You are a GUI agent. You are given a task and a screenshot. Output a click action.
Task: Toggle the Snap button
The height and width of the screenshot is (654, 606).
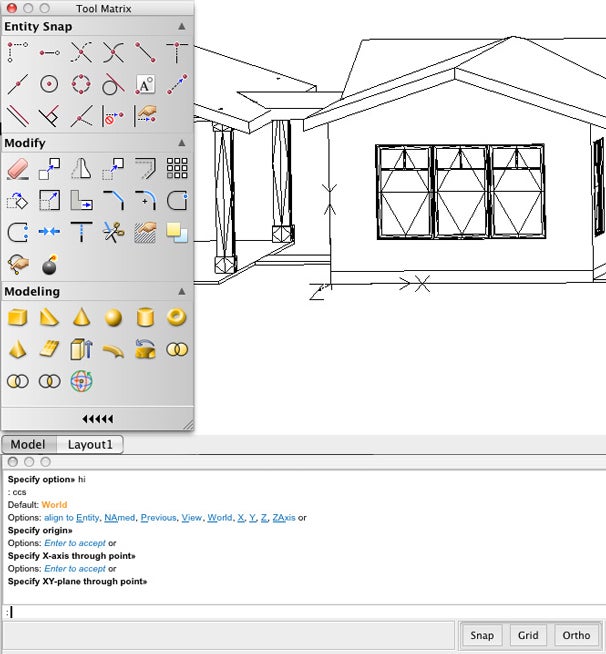point(482,635)
